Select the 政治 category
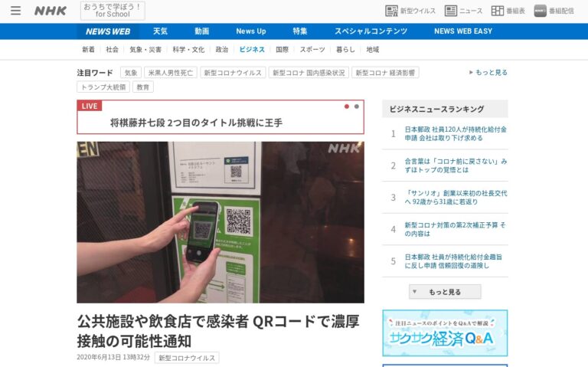588x367 pixels. 221,50
